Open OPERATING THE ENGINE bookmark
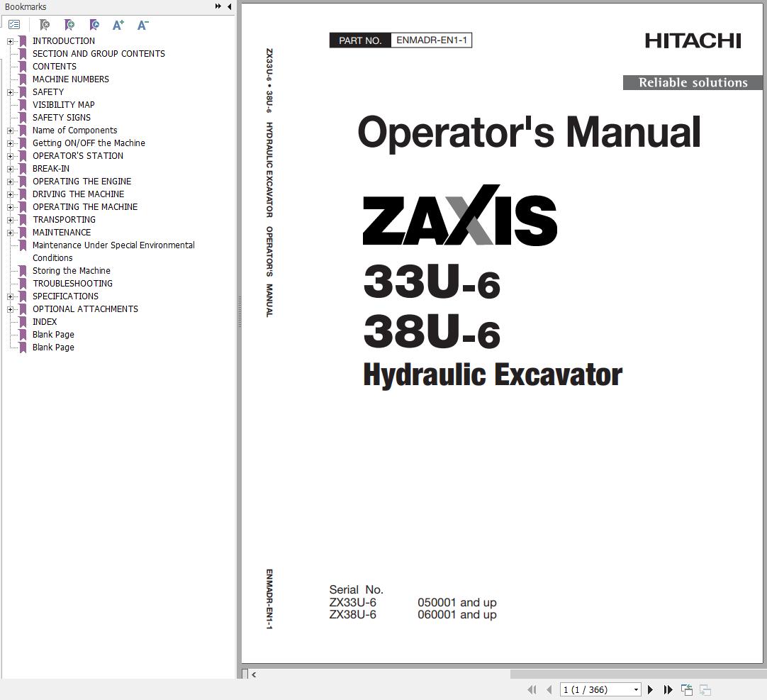Screen dimensions: 767x700 (x=82, y=181)
